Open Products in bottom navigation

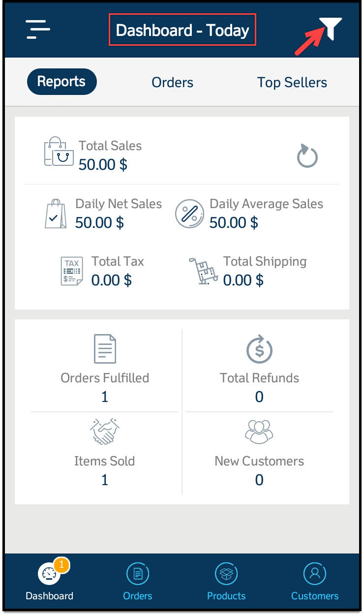[x=226, y=582]
